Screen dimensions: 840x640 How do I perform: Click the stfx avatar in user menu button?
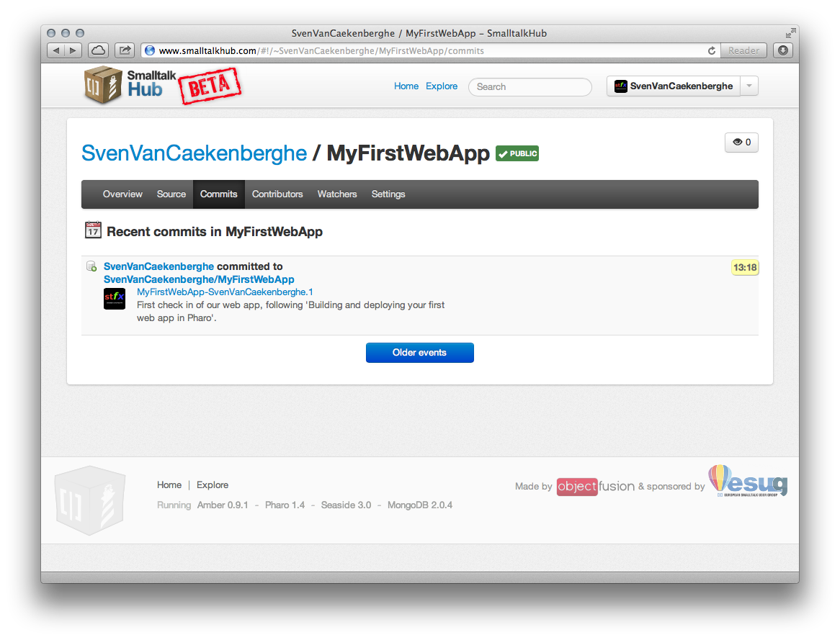coord(620,86)
